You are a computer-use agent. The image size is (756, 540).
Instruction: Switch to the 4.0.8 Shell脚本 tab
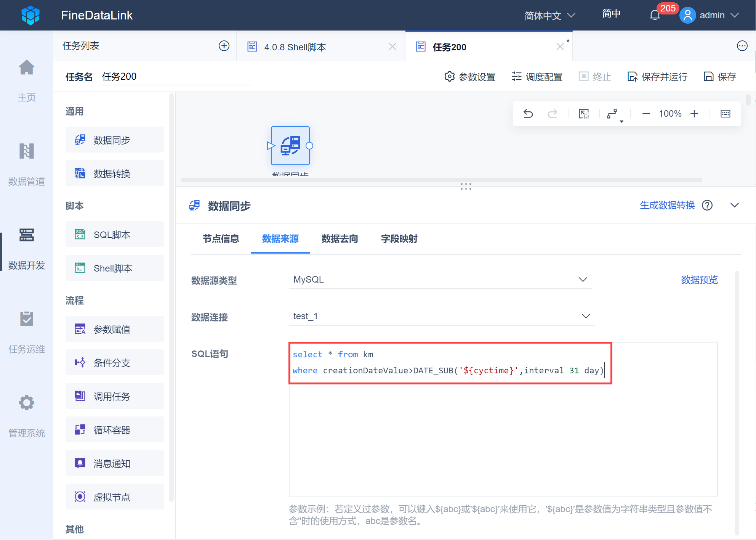295,47
